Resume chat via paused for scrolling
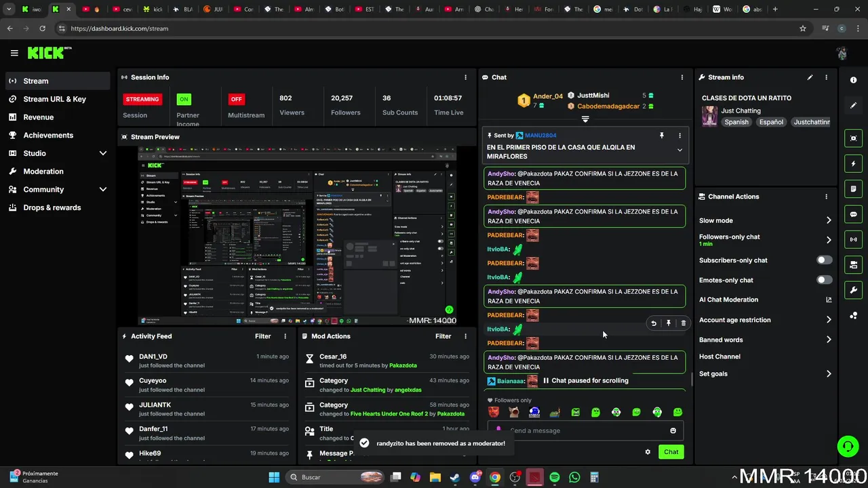This screenshot has width=868, height=488. click(x=586, y=381)
